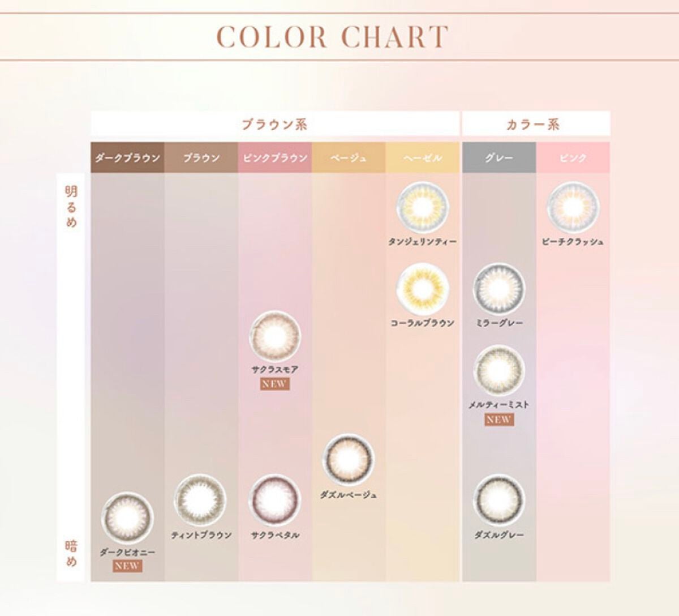This screenshot has width=679, height=616.
Task: Click the タンジェリンティー lens image
Action: pyautogui.click(x=422, y=207)
